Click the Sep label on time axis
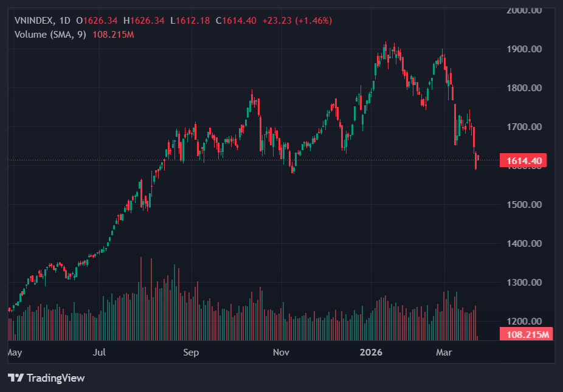Image resolution: width=563 pixels, height=392 pixels. (191, 352)
